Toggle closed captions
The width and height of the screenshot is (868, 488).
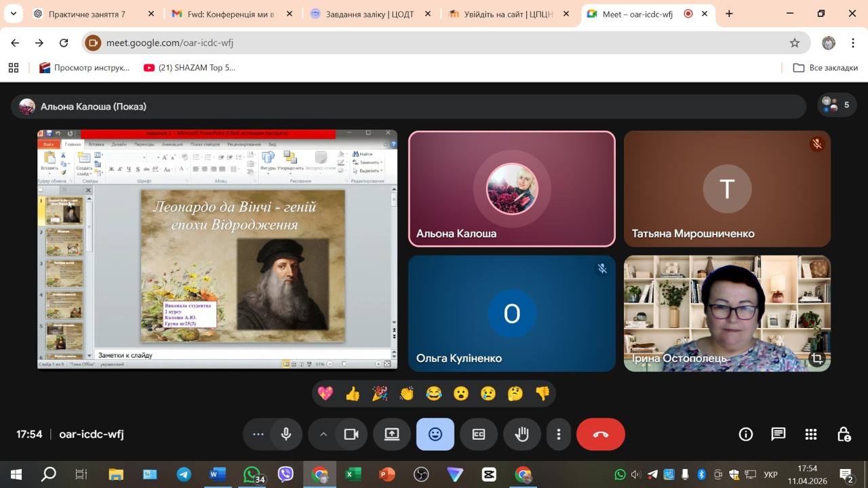(x=479, y=434)
